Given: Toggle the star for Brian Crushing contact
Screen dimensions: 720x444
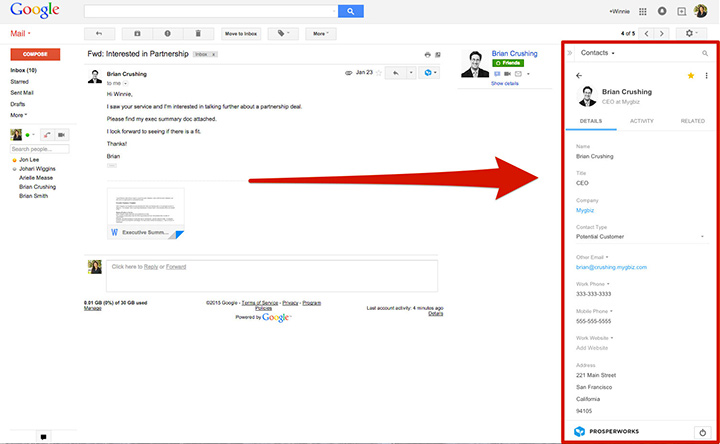Looking at the screenshot, I should (x=691, y=75).
